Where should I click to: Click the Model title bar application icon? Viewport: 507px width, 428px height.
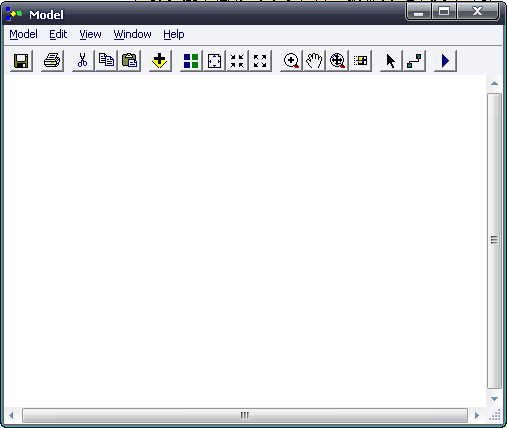(14, 14)
